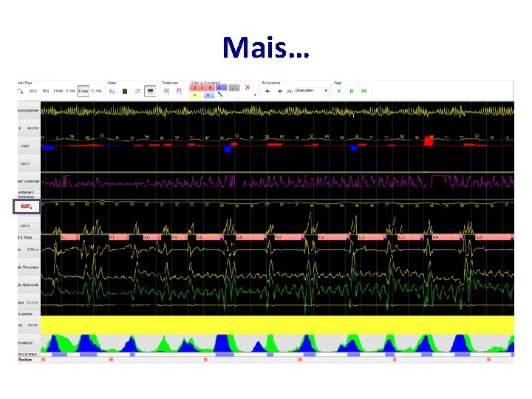Open the event type dropdown beside pencil
Viewport: 532px width, 399px height.
pyautogui.click(x=255, y=95)
